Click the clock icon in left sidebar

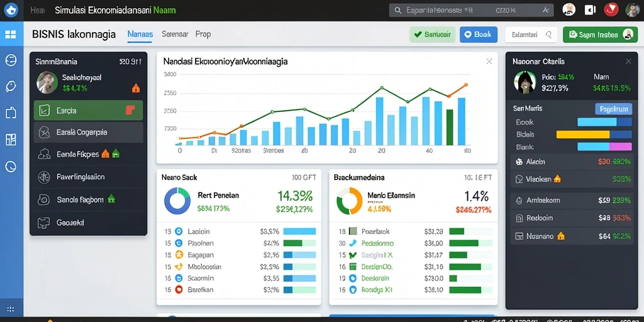coord(10,166)
